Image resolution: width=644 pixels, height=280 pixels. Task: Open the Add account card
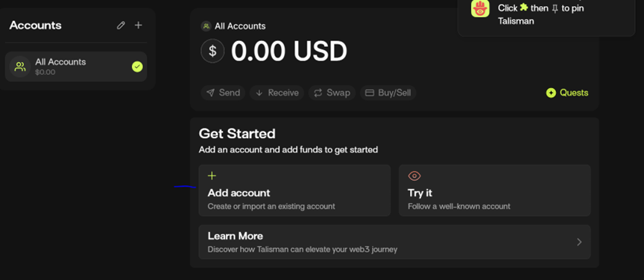point(294,190)
